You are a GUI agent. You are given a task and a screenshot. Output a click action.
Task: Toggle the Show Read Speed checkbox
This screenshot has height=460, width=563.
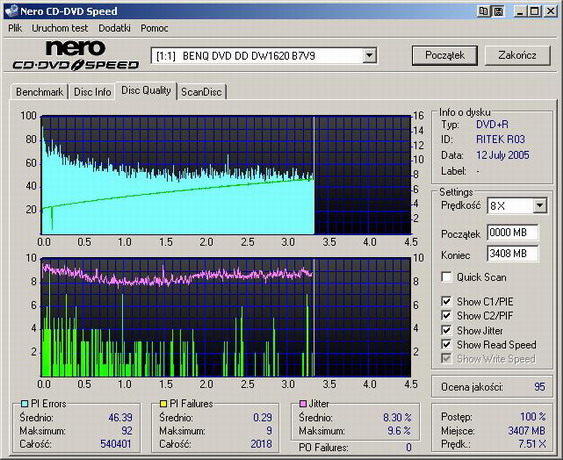pyautogui.click(x=446, y=344)
